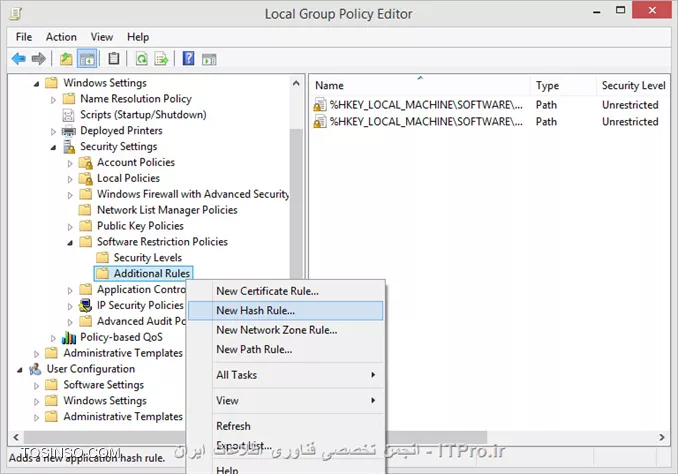Expand the Account Policies tree node

70,163
